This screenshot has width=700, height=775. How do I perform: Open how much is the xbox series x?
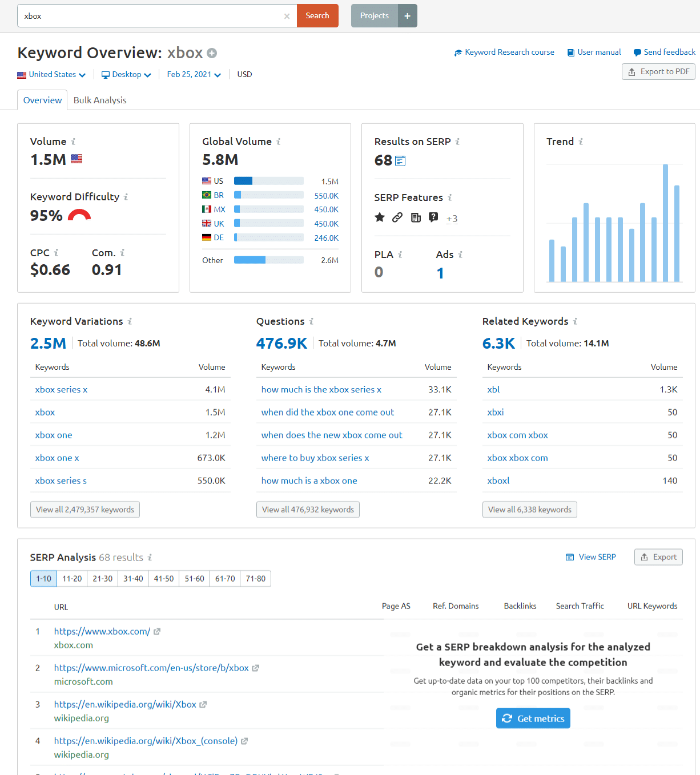click(321, 389)
